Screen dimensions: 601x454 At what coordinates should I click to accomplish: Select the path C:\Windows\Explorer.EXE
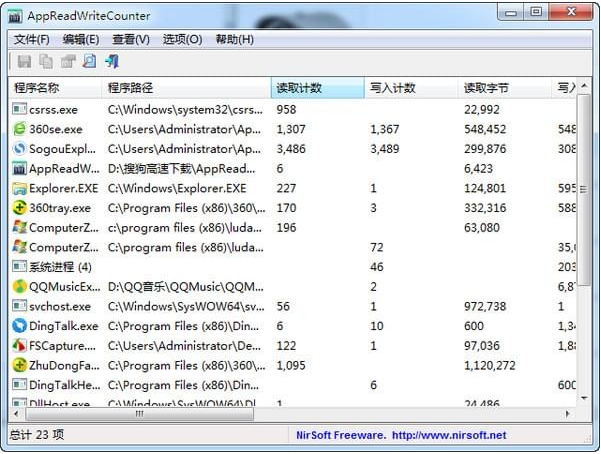(177, 188)
